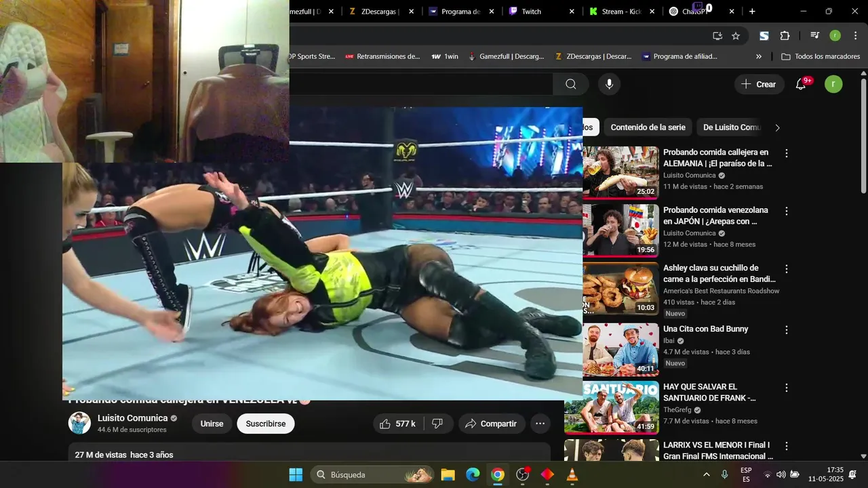The height and width of the screenshot is (488, 868).
Task: Click the Suscribirse button
Action: point(266,424)
